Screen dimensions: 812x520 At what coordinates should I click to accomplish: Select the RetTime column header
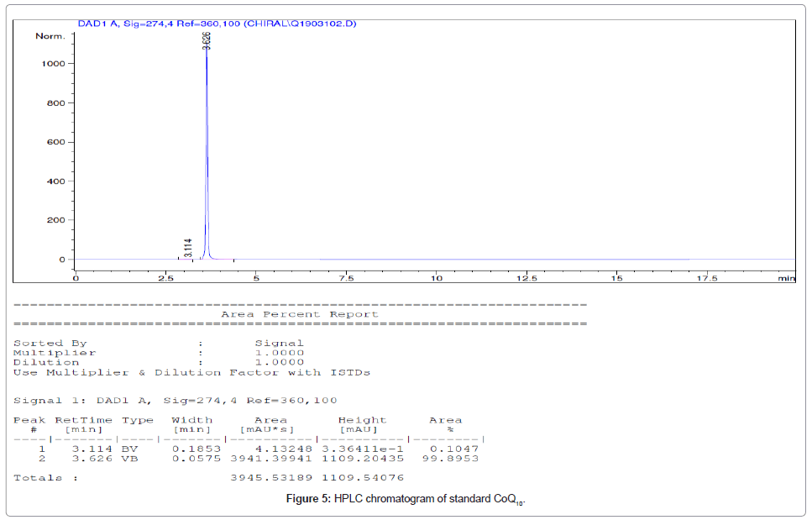pyautogui.click(x=83, y=420)
